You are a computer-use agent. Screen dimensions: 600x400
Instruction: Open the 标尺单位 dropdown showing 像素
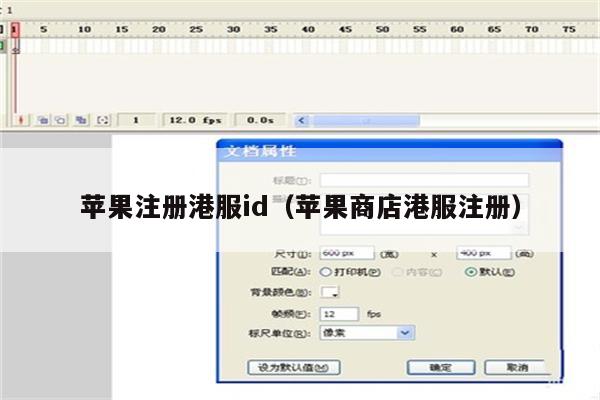point(367,333)
